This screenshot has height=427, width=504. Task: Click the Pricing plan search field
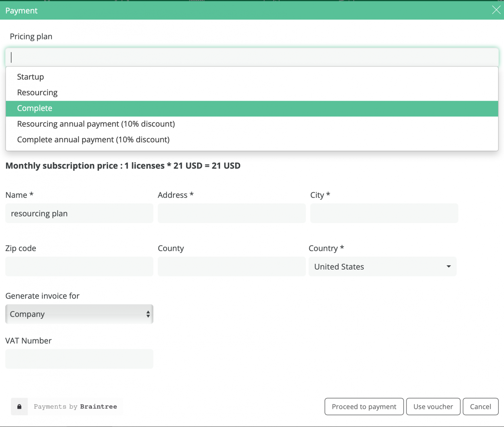click(x=252, y=57)
